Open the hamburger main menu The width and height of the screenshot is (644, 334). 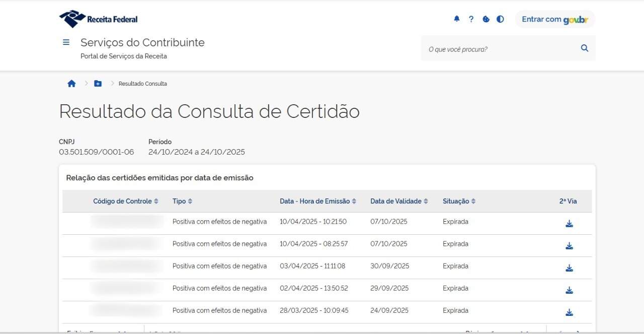66,42
